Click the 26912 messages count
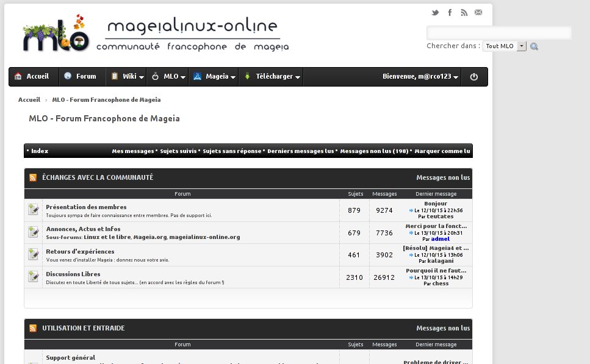 coord(384,277)
